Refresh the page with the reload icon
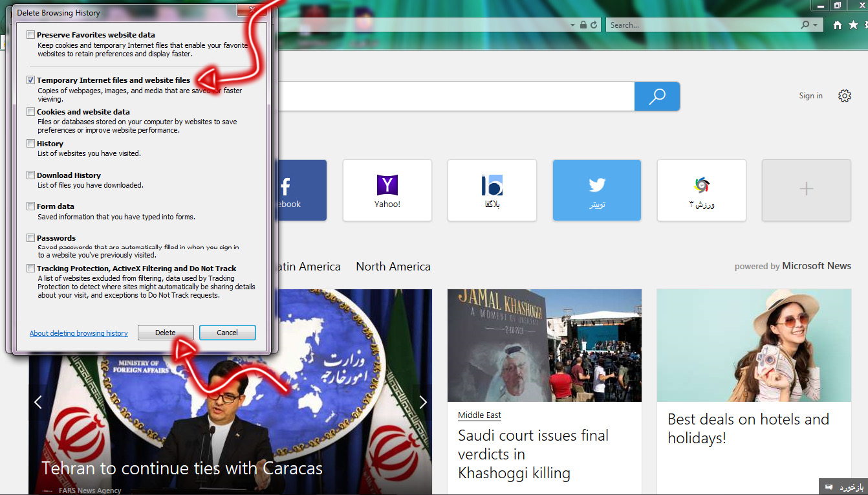The image size is (868, 495). (x=594, y=25)
